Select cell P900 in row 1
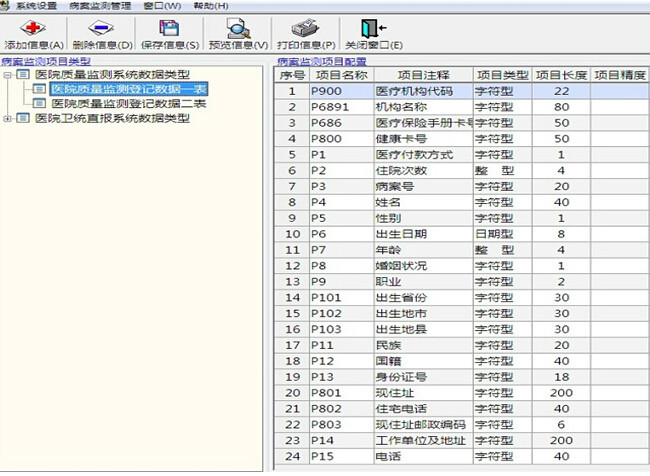Viewport: 650px width, 476px height. pos(342,91)
